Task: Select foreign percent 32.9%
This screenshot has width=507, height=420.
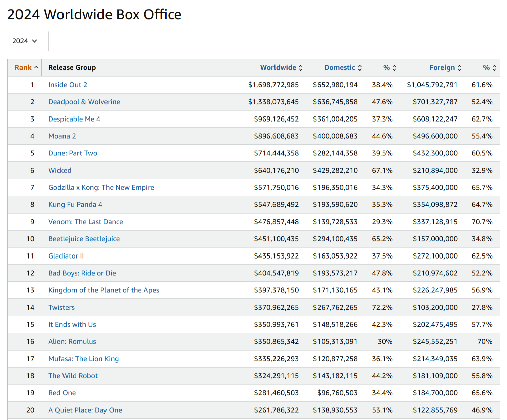Action: (x=482, y=170)
